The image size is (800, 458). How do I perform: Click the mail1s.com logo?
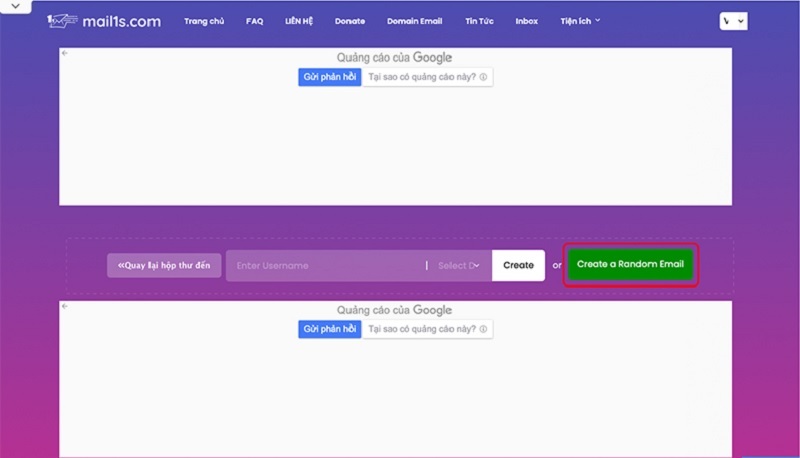pyautogui.click(x=104, y=21)
